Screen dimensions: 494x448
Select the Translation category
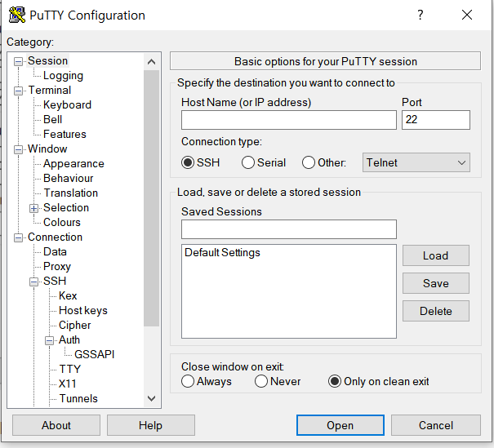(x=70, y=193)
